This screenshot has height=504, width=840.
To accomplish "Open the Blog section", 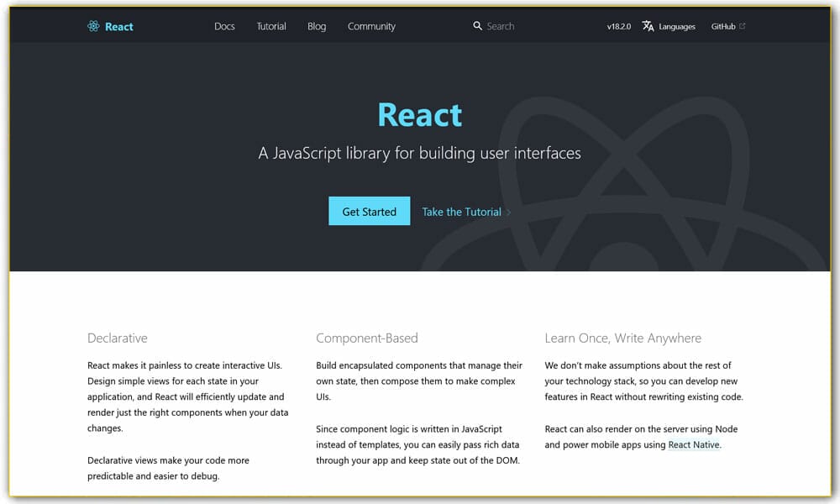I will 317,26.
